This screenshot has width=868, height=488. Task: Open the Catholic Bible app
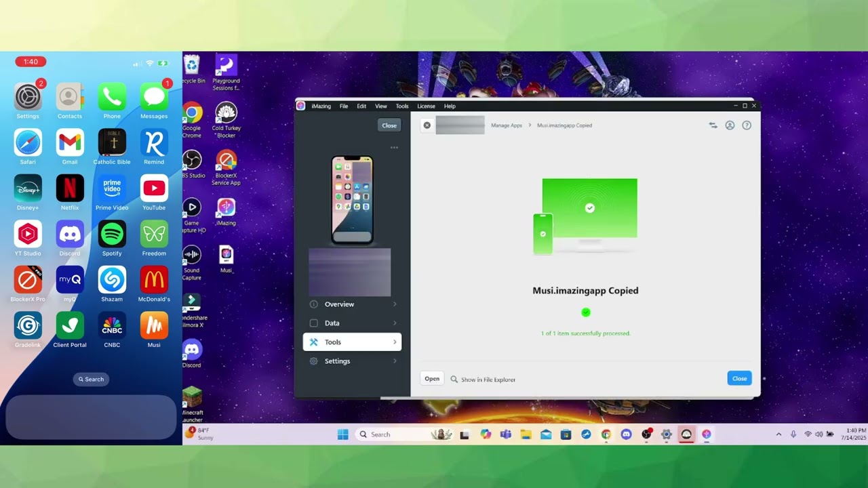click(x=112, y=142)
